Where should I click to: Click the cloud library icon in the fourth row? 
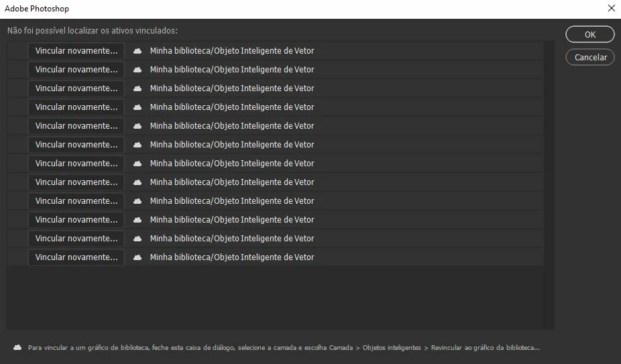pos(137,107)
